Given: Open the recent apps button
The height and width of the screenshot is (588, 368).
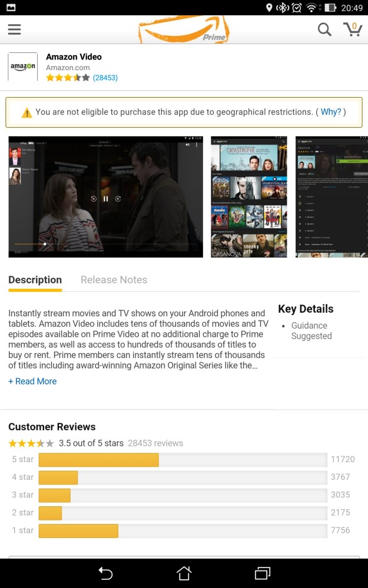Looking at the screenshot, I should tap(263, 573).
